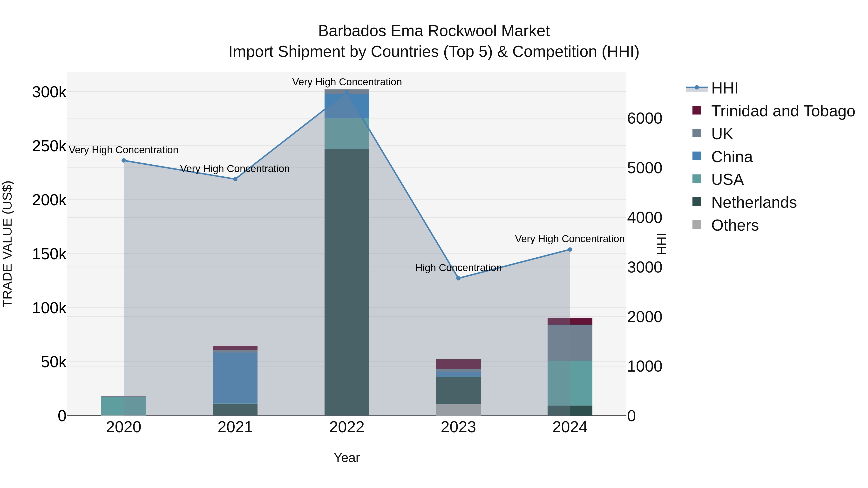Click the 2023 x-axis tick label

pyautogui.click(x=458, y=427)
